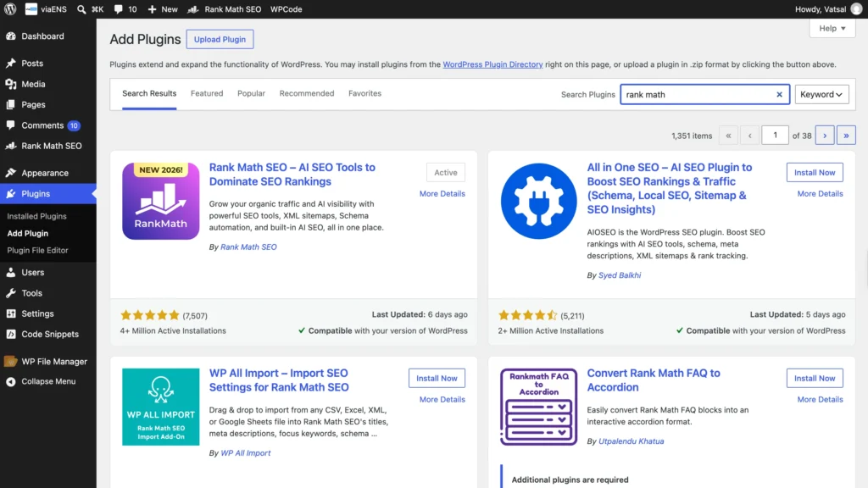Screen dimensions: 868x488
Task: Open the Plugin File Editor
Action: tap(37, 251)
